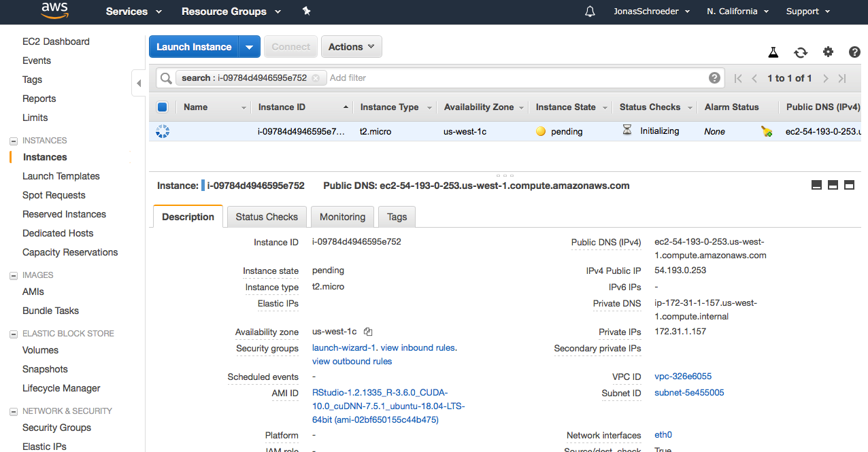Open EC2 Dashboard in sidebar

coord(56,41)
